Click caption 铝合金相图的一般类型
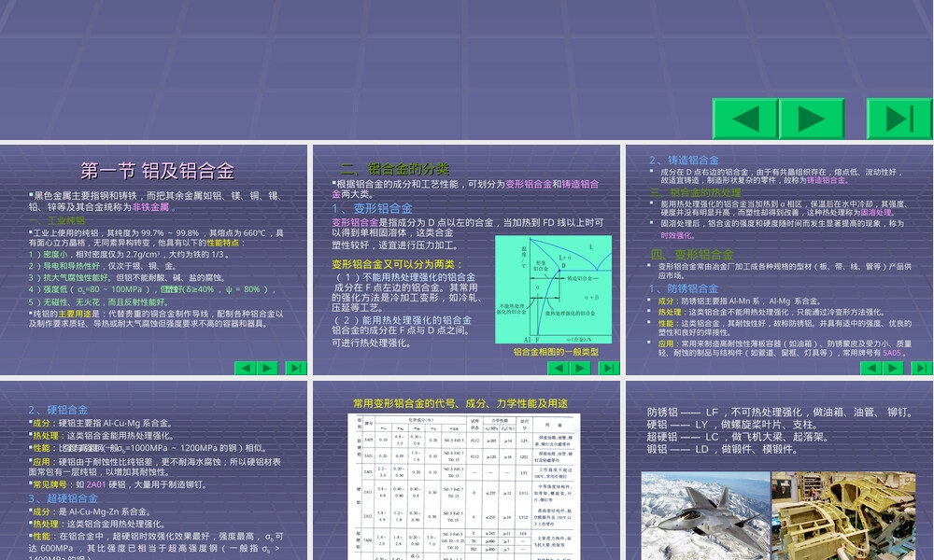Screen dimensions: 934x560 click(556, 352)
